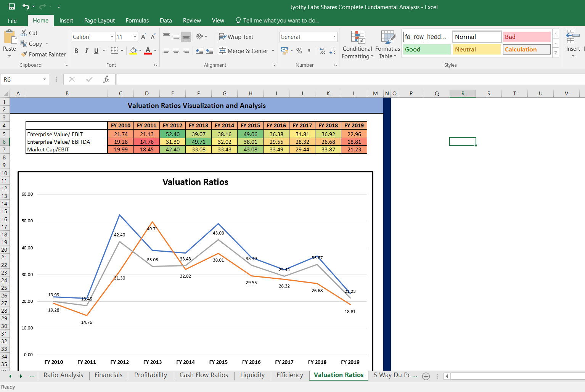Click the Cut scissors icon
Screen dimensions: 585x392
tap(24, 33)
